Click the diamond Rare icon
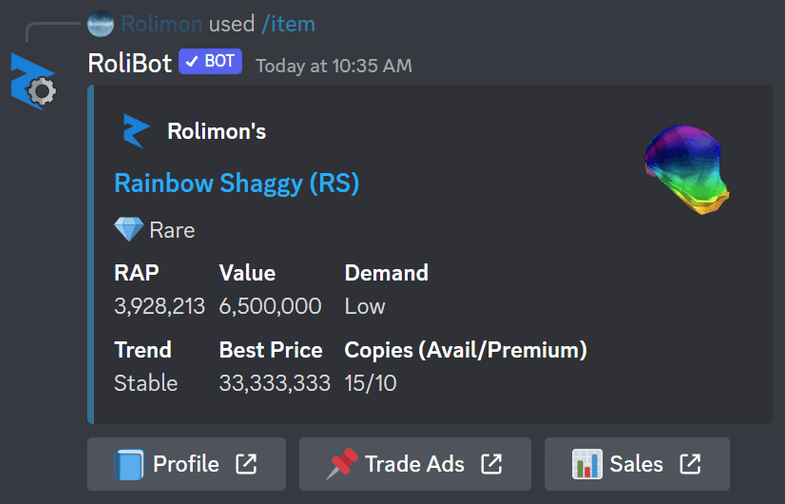Image resolution: width=785 pixels, height=504 pixels. pyautogui.click(x=129, y=230)
